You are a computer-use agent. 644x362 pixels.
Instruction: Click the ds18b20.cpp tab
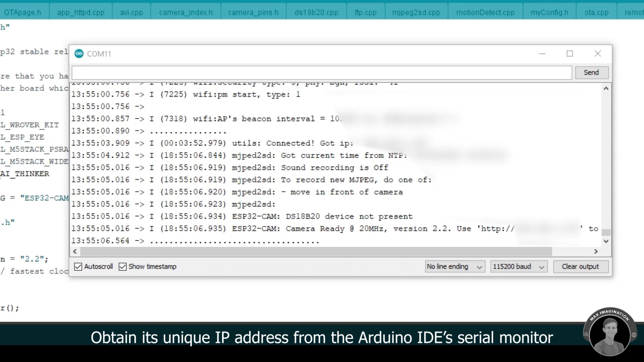[x=316, y=12]
